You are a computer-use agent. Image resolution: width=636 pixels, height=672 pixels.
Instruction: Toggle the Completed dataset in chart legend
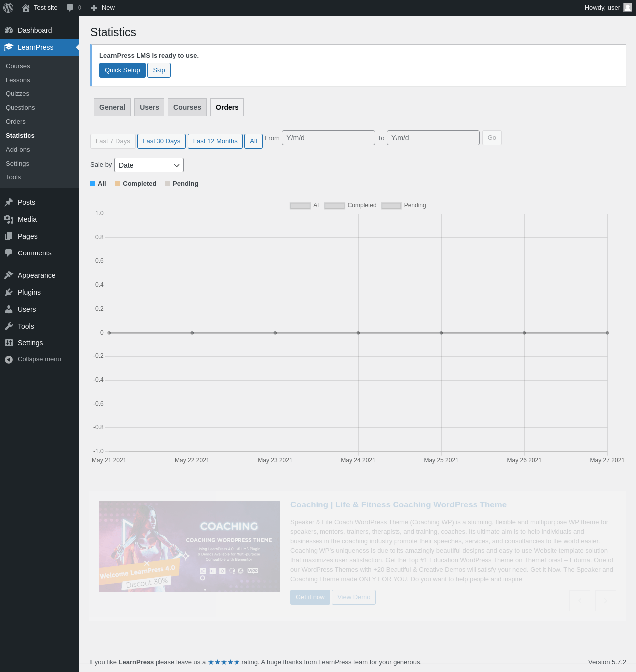(x=350, y=205)
